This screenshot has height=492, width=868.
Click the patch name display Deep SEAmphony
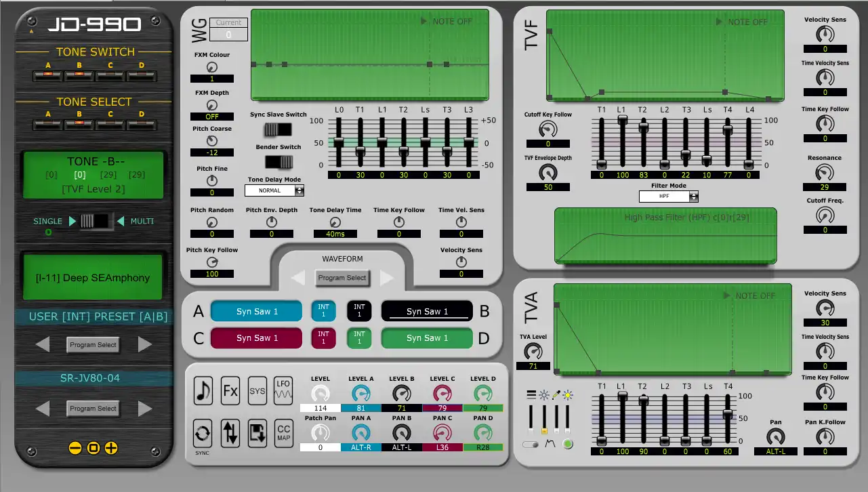click(x=94, y=278)
